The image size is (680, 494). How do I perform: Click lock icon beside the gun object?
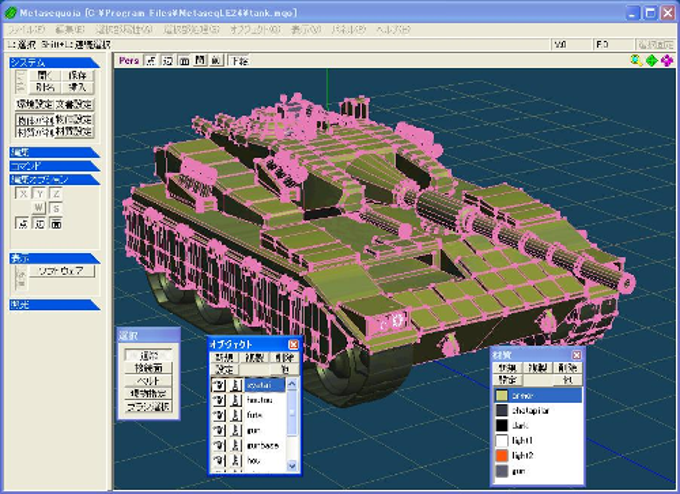click(234, 432)
